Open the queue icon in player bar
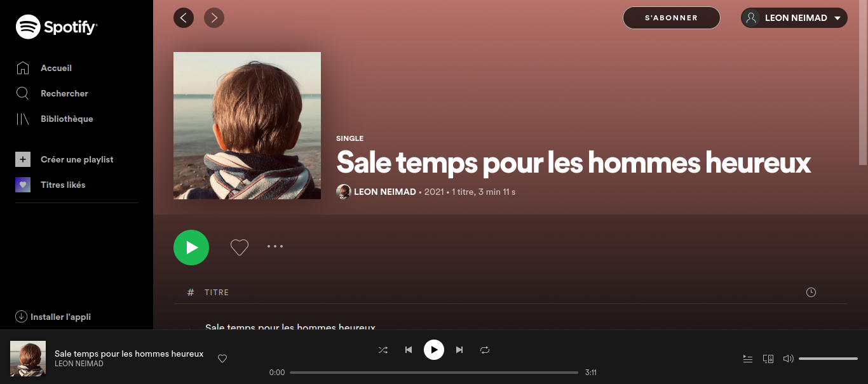The height and width of the screenshot is (384, 868). 748,359
